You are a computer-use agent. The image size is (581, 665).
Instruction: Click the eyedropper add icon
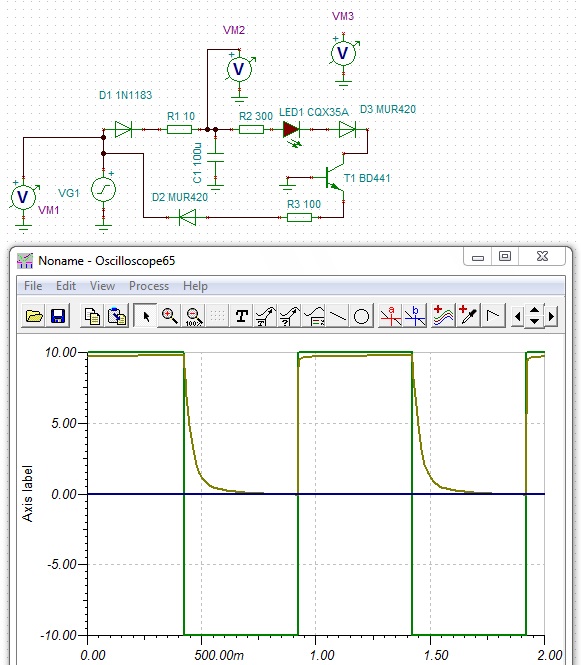[x=468, y=316]
